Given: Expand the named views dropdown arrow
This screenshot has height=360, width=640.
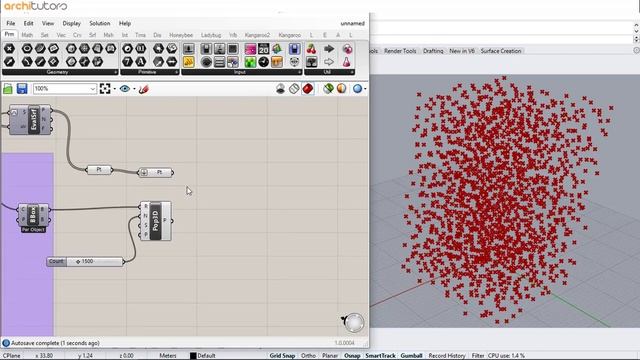Looking at the screenshot, I should (x=134, y=89).
